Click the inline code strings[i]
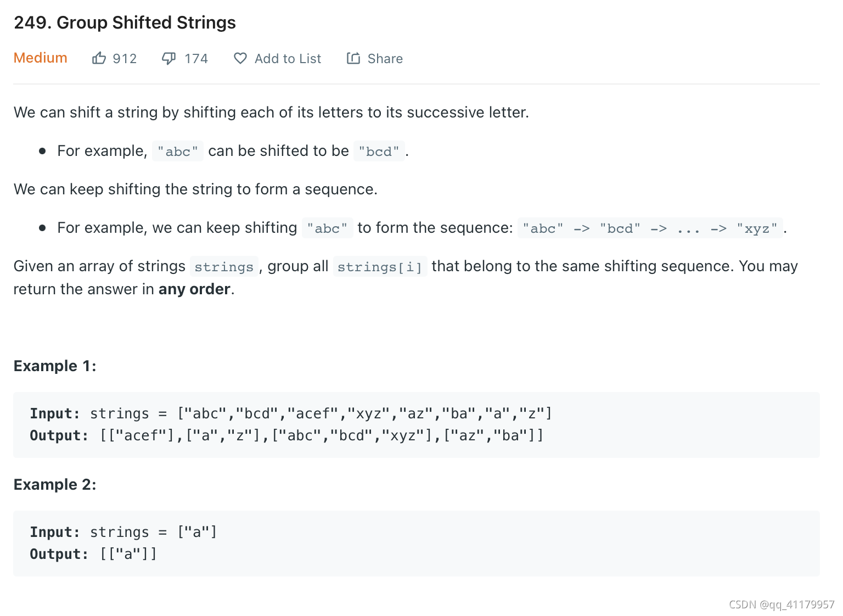The width and height of the screenshot is (843, 616). (x=380, y=267)
